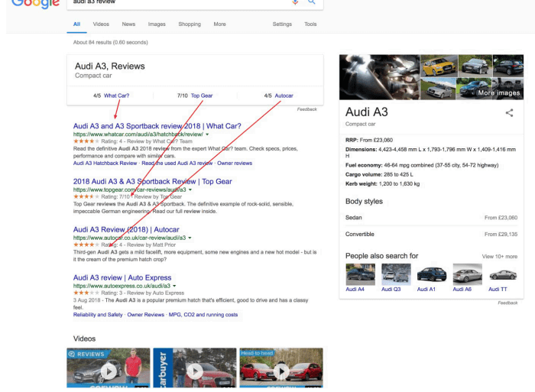This screenshot has width=535, height=392.
Task: Click the search magnifier icon
Action: (311, 2)
